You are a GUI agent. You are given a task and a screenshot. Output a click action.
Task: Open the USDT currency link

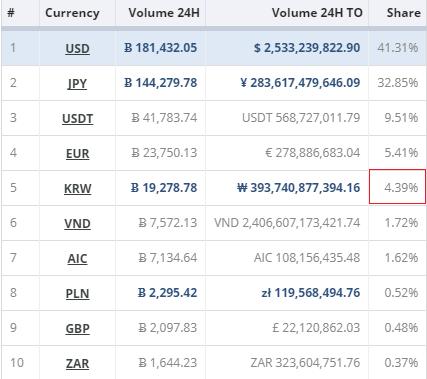click(77, 119)
